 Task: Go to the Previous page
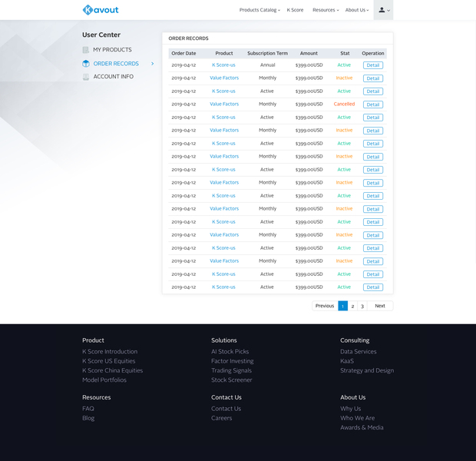[325, 306]
